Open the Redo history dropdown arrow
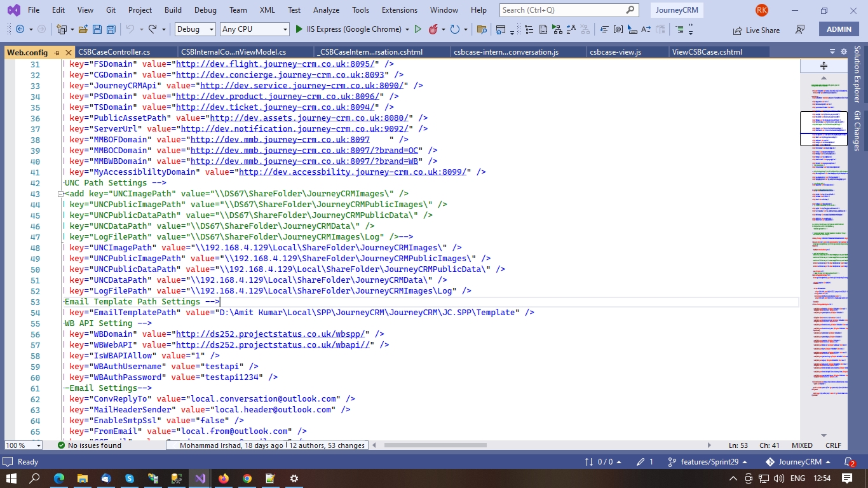 tap(164, 29)
